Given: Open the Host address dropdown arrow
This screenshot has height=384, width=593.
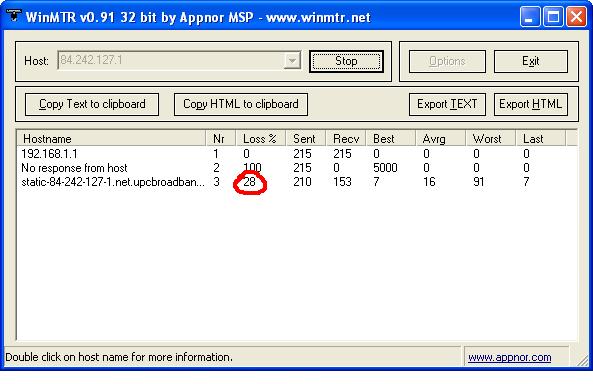Looking at the screenshot, I should click(292, 61).
